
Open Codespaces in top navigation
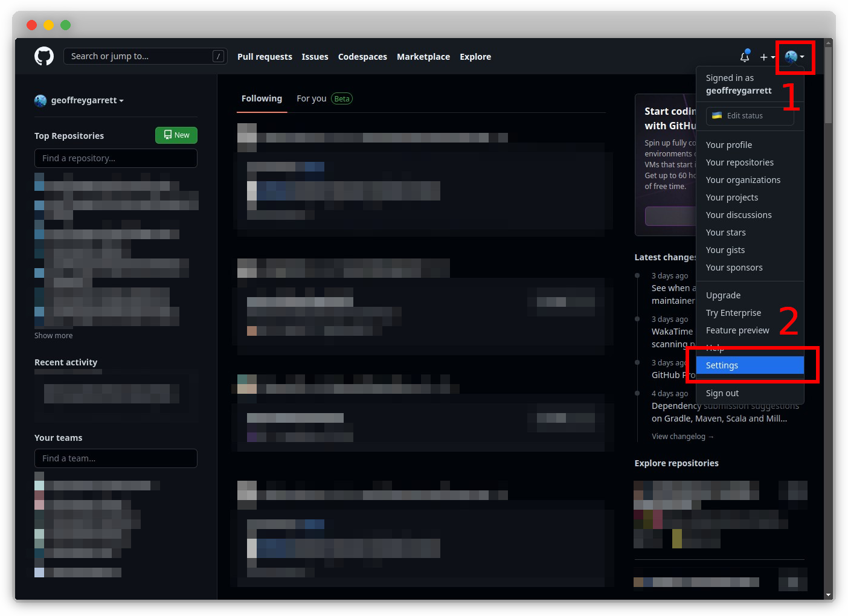[362, 57]
